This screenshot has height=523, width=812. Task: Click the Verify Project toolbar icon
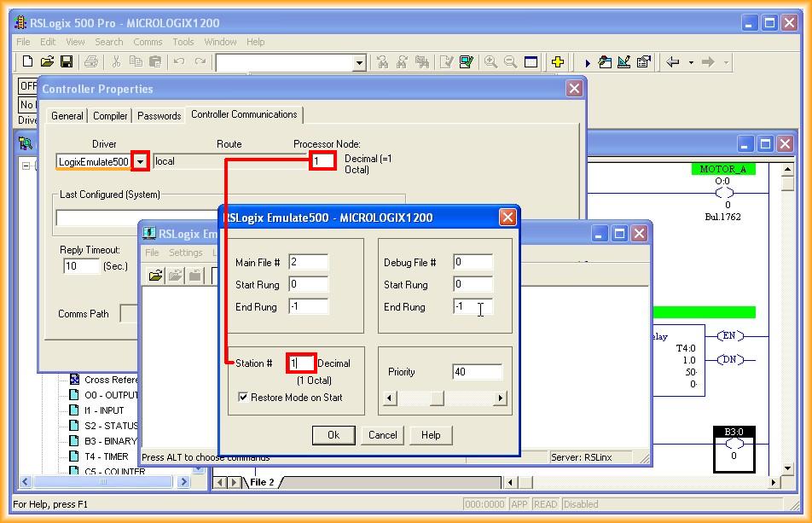pyautogui.click(x=466, y=61)
